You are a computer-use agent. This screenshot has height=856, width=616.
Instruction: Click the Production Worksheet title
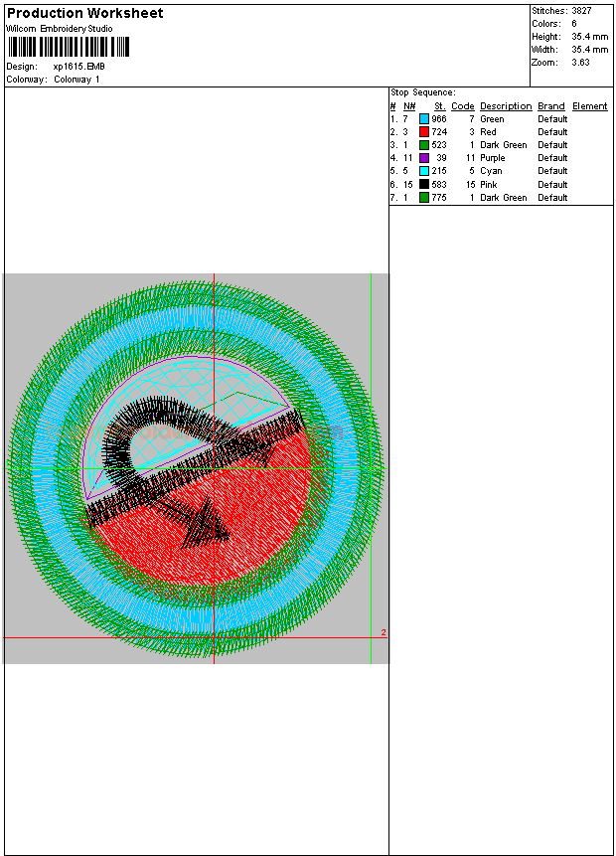pyautogui.click(x=84, y=13)
